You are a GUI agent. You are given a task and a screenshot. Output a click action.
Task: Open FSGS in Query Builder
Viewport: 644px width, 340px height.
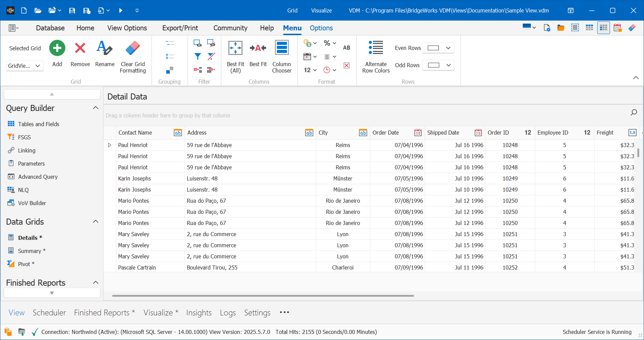(24, 137)
